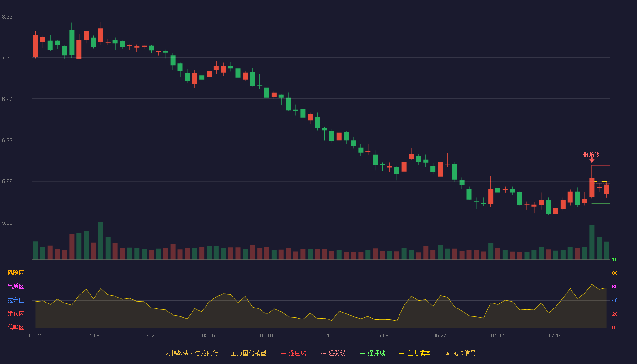Click the 04-09 date label
This screenshot has width=637, height=364.
[93, 335]
